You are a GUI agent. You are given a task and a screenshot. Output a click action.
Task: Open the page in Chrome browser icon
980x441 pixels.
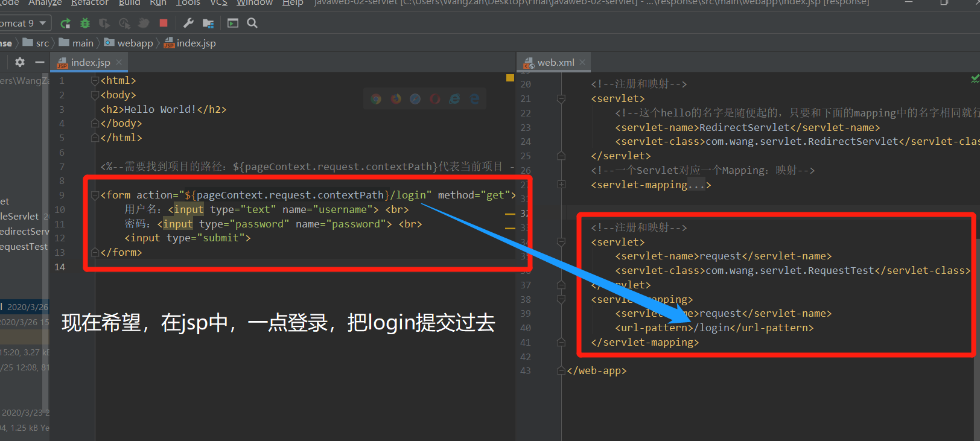376,99
